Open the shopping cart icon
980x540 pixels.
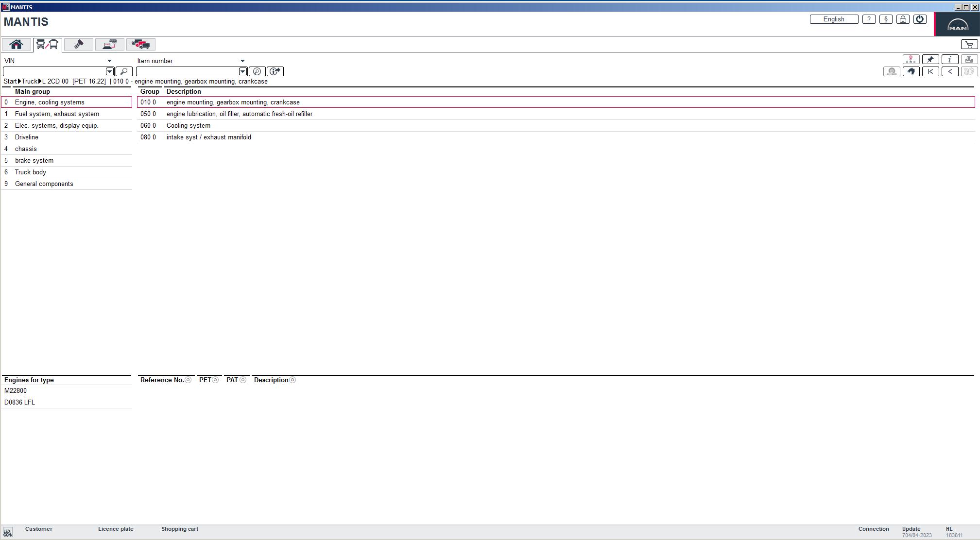pos(968,44)
